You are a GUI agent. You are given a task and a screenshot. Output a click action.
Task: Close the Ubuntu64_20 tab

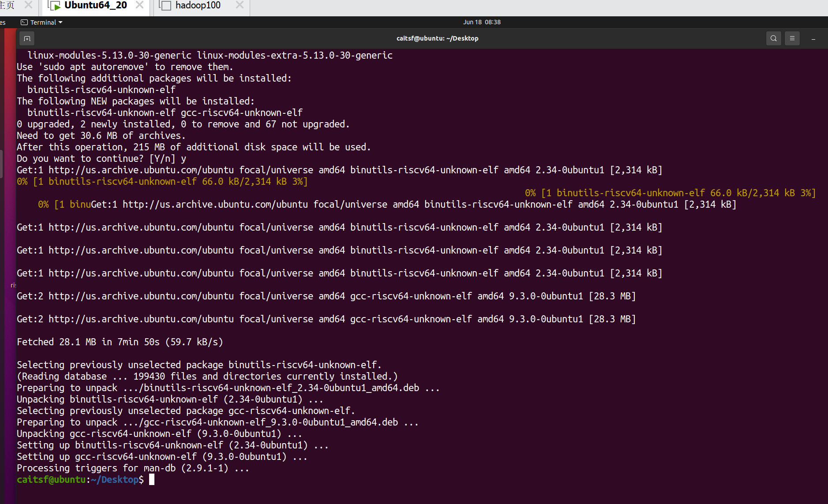tap(139, 5)
